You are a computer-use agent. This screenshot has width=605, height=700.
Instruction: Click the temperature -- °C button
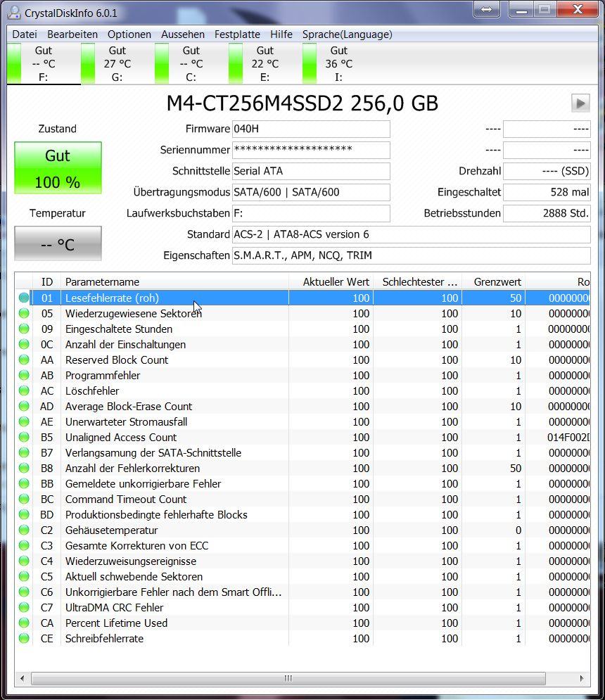[58, 243]
